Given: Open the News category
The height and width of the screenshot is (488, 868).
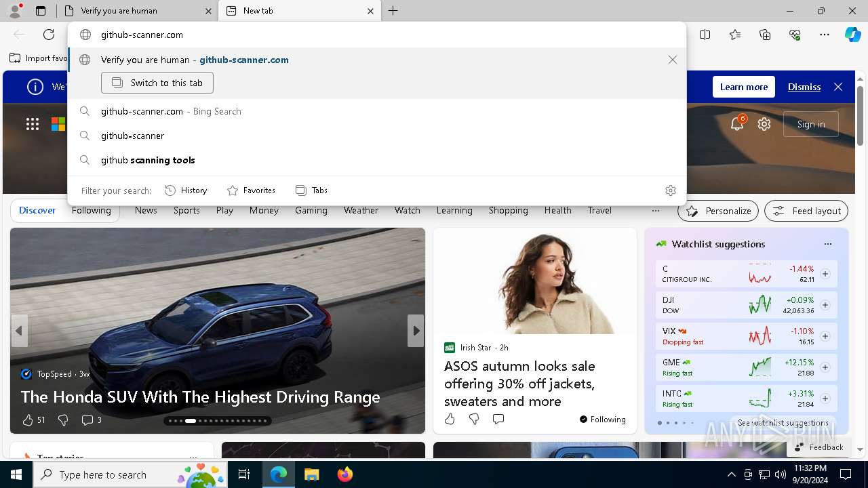Looking at the screenshot, I should point(146,211).
